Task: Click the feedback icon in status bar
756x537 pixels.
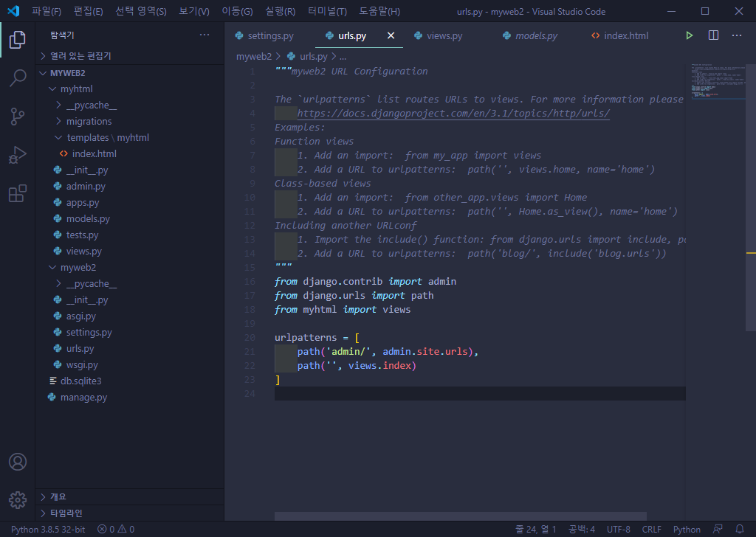Action: click(x=718, y=529)
